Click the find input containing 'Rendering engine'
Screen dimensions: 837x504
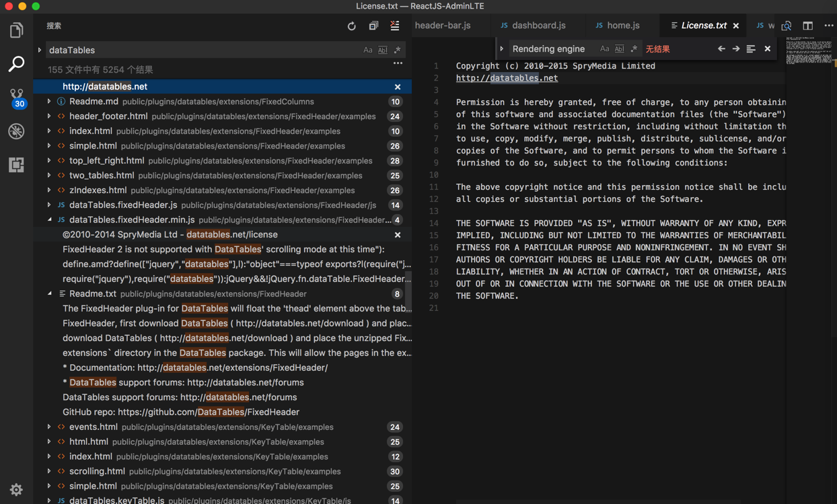[548, 49]
